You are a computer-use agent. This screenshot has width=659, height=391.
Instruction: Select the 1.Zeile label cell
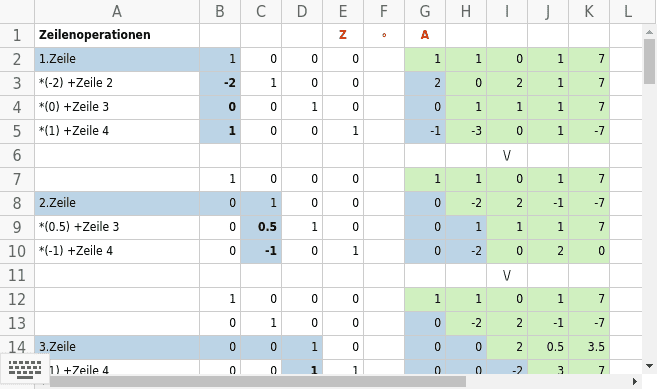point(117,59)
